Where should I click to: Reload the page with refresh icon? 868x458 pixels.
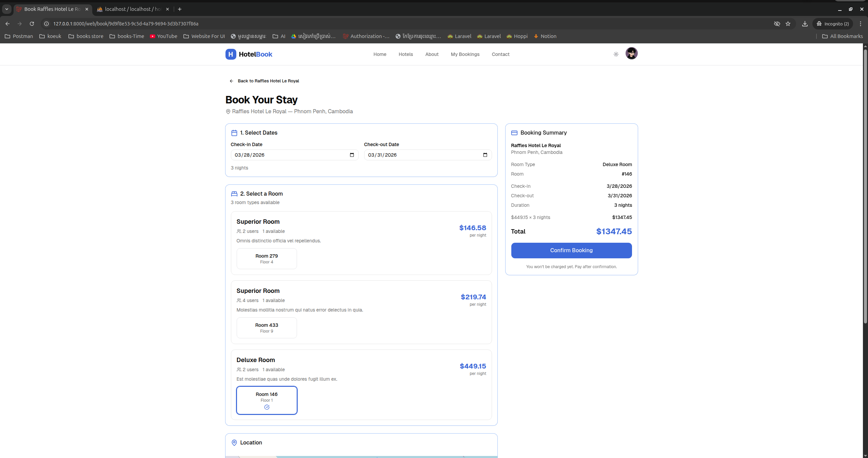(x=32, y=24)
